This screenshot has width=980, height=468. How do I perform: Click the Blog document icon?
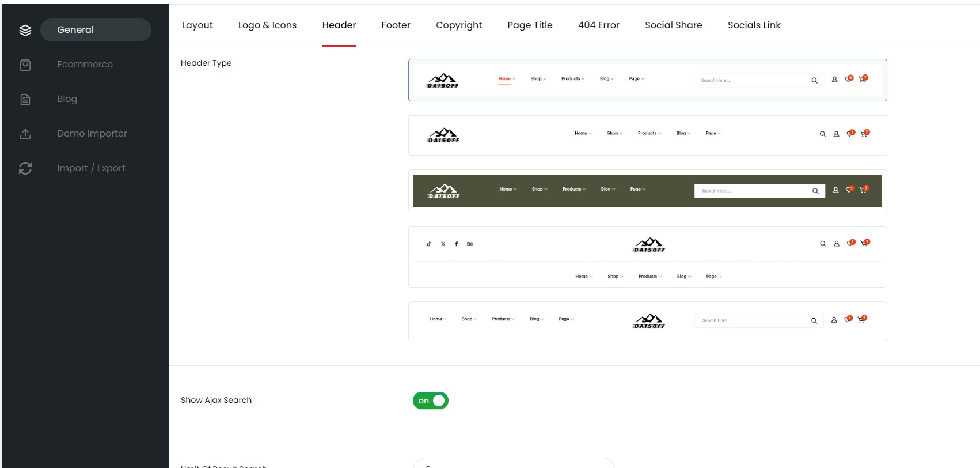coord(25,100)
